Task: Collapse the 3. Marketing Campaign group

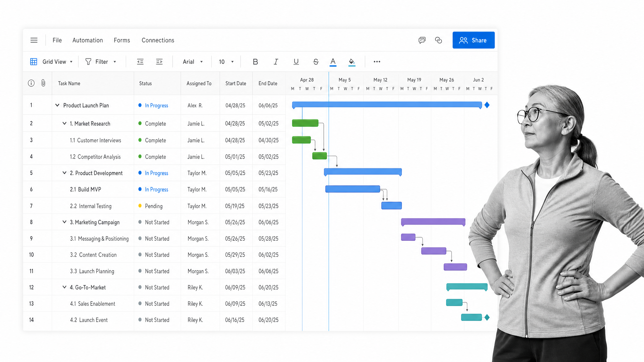Action: 64,222
